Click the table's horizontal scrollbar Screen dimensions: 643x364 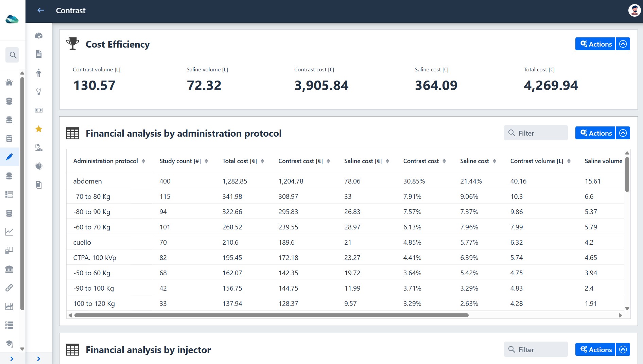pyautogui.click(x=271, y=315)
